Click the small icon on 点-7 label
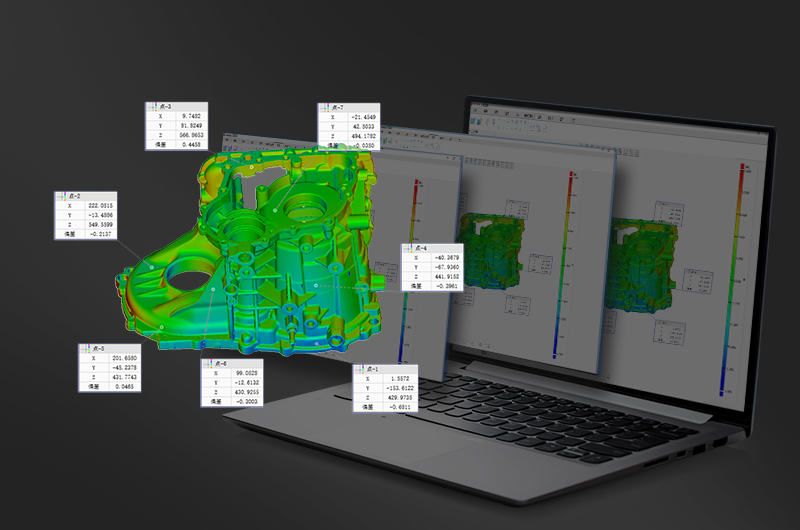Viewport: 800px width, 530px height. point(324,107)
